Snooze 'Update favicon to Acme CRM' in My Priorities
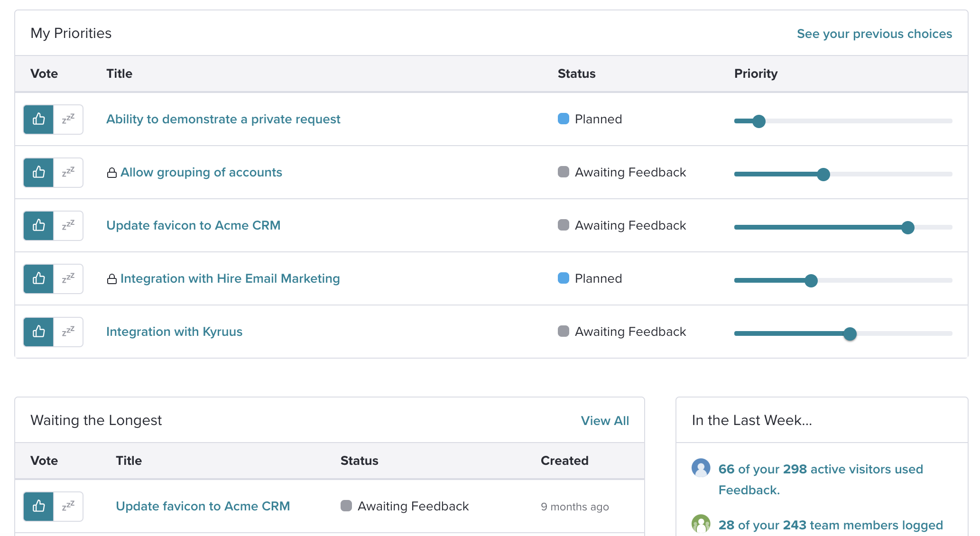The height and width of the screenshot is (536, 980). (x=68, y=226)
